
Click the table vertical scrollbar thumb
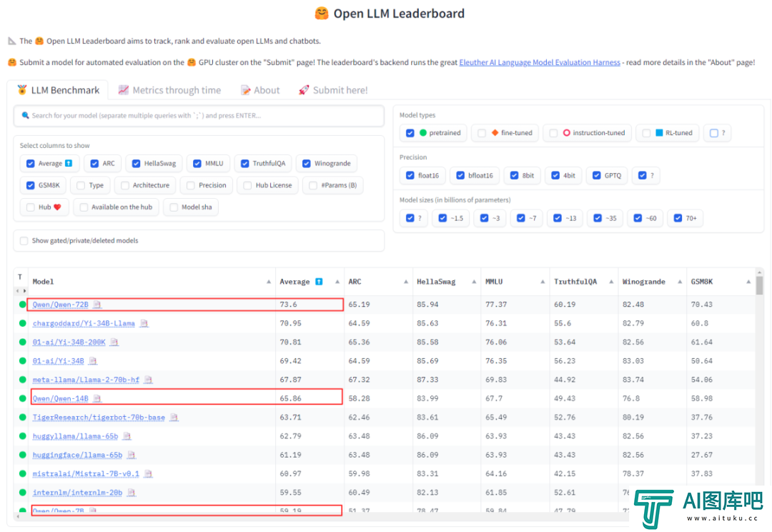coord(760,286)
